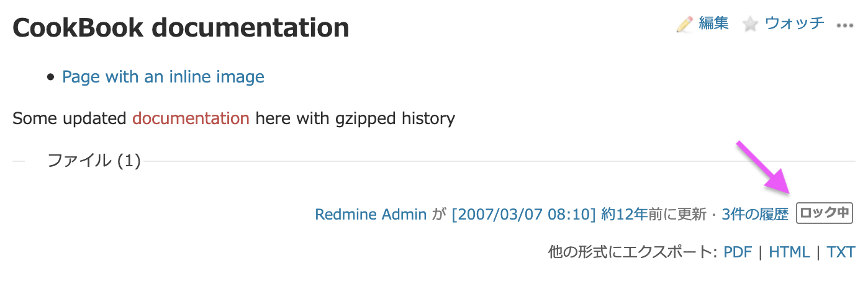Click the [2007/03/07 08:10] timestamp link
868x294 pixels.
(524, 215)
